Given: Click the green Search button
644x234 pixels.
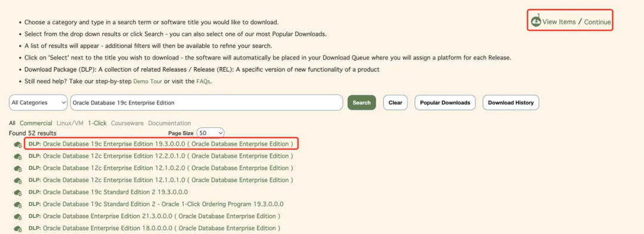Looking at the screenshot, I should click(x=361, y=103).
